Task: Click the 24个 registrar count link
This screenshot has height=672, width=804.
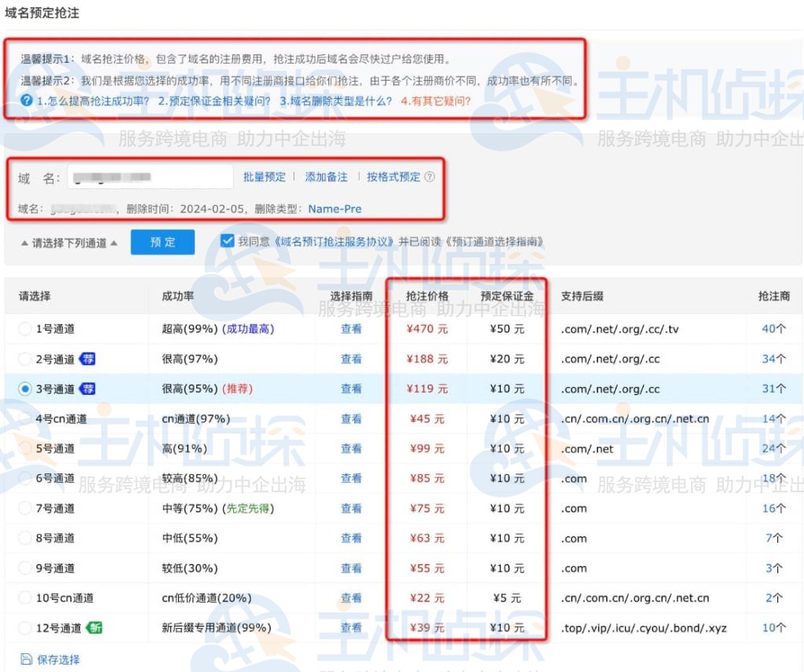Action: click(x=773, y=448)
